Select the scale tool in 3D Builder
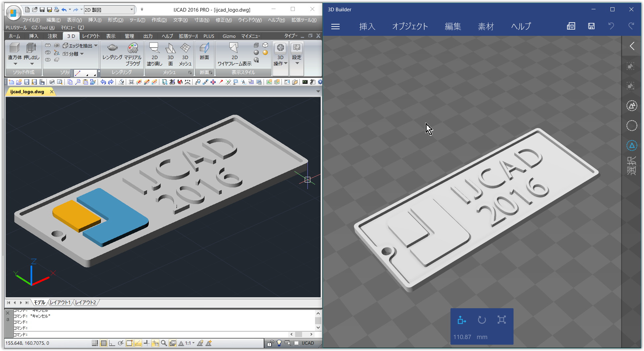This screenshot has height=351, width=644. click(x=502, y=320)
